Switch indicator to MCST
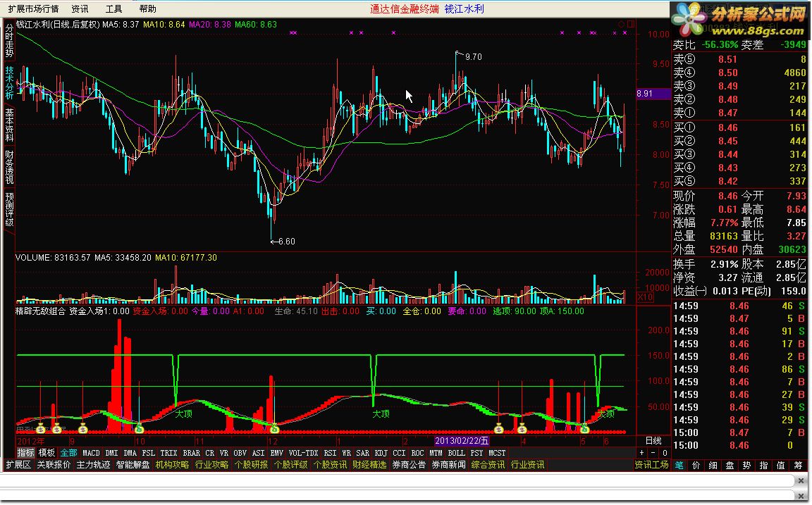The image size is (812, 505). click(497, 453)
